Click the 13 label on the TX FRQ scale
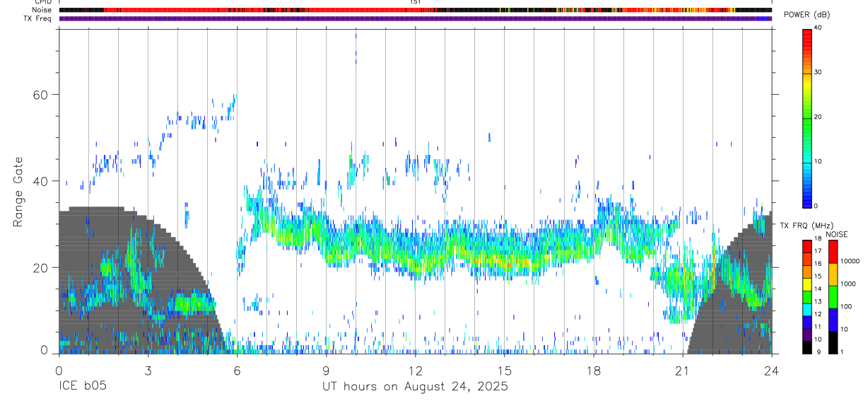The image size is (868, 401). [817, 302]
